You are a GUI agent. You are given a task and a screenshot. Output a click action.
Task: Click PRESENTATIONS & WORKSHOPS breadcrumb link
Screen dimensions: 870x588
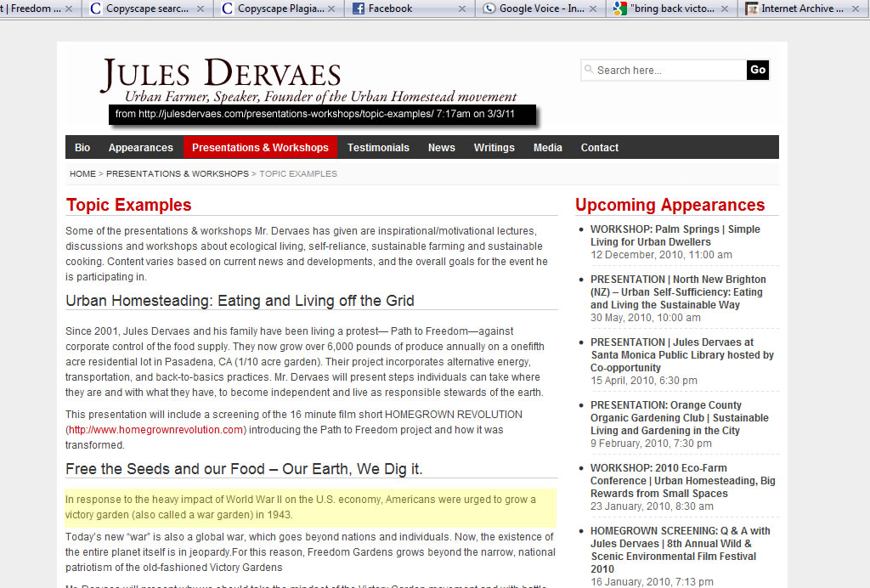178,173
